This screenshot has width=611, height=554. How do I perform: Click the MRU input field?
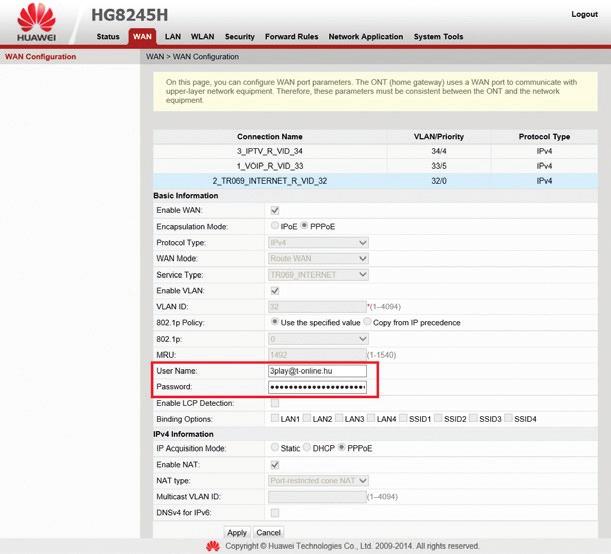(x=317, y=355)
